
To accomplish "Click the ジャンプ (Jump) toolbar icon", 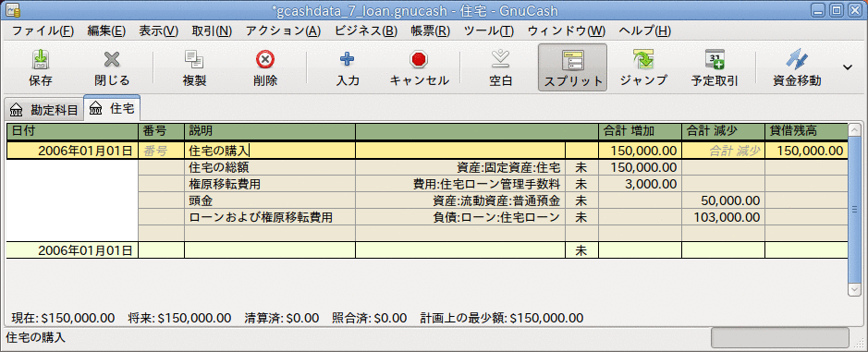I will (643, 59).
